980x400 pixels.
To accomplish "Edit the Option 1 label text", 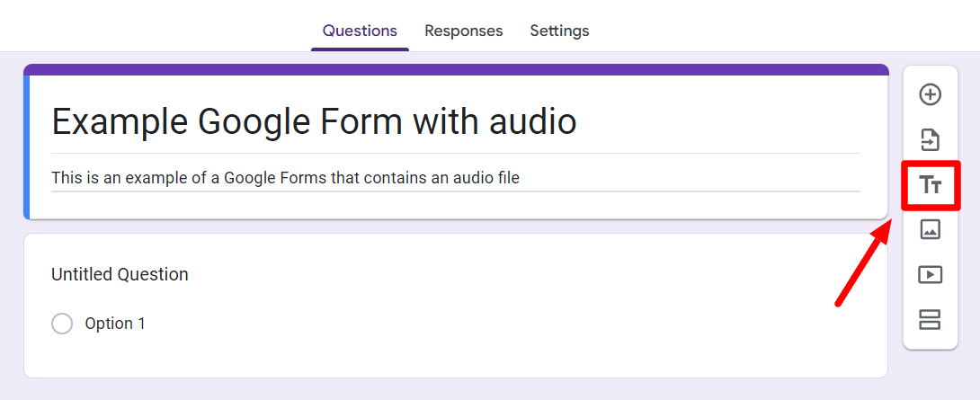I will [115, 324].
